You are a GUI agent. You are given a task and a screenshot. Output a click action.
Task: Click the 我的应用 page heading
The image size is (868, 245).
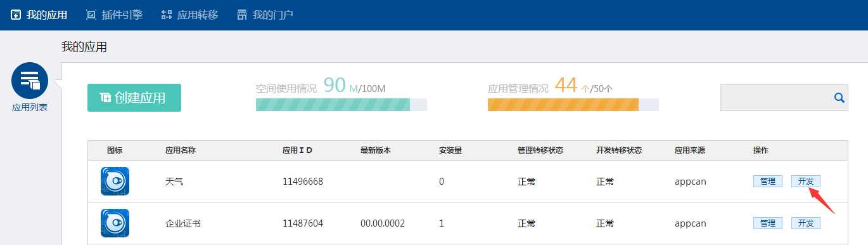[84, 47]
